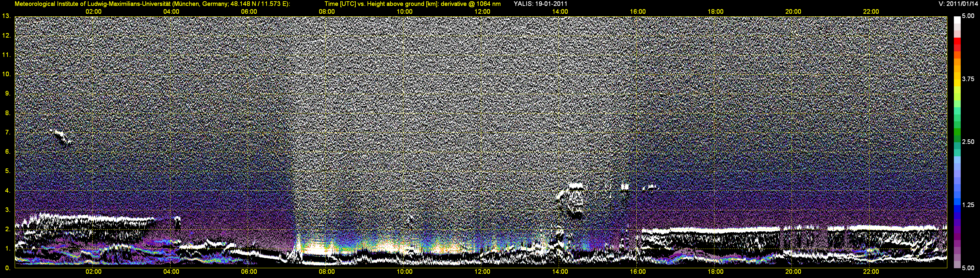Click the 08:00 label on the top time axis
Screen dimensions: 980x278
[x=327, y=12]
